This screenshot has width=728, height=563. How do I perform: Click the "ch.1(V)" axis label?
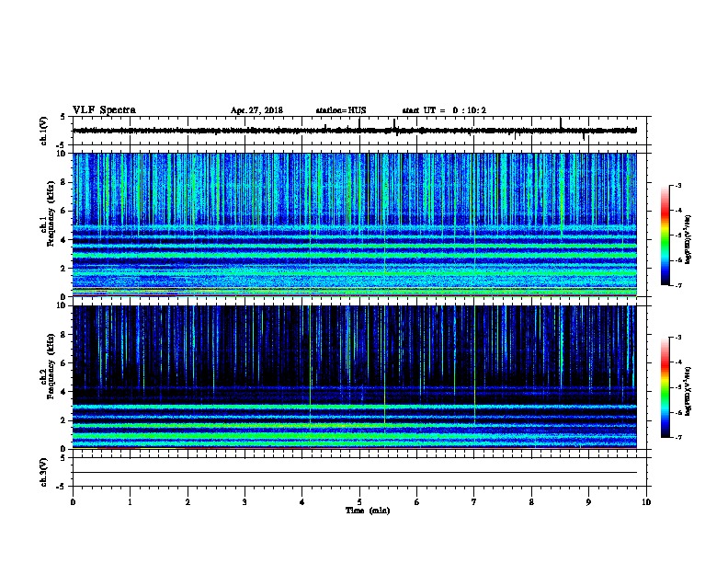point(44,131)
